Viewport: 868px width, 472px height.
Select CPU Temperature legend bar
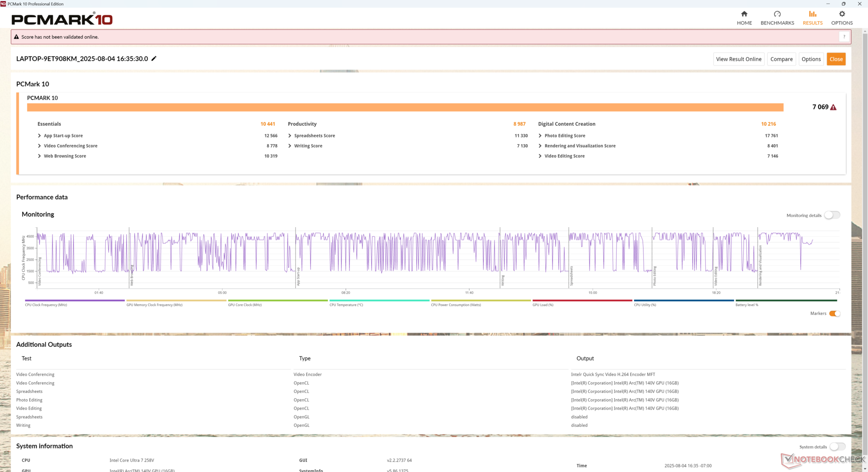coord(379,300)
